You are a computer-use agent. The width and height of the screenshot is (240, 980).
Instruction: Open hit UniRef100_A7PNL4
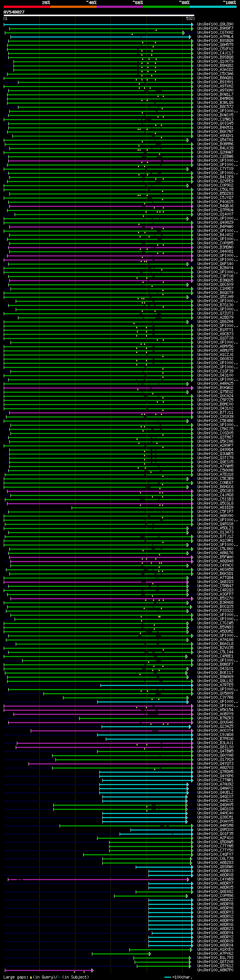[x=215, y=37]
